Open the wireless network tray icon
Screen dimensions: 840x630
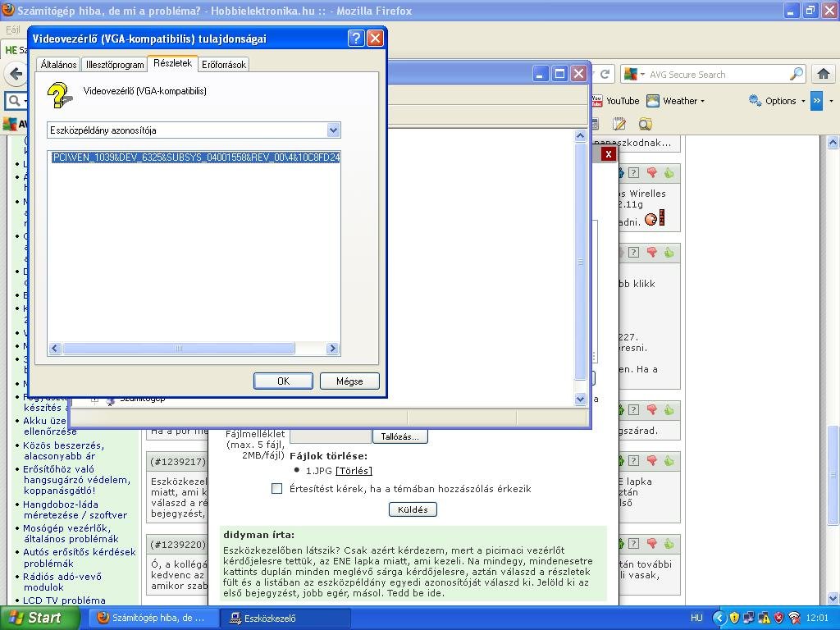tap(794, 618)
